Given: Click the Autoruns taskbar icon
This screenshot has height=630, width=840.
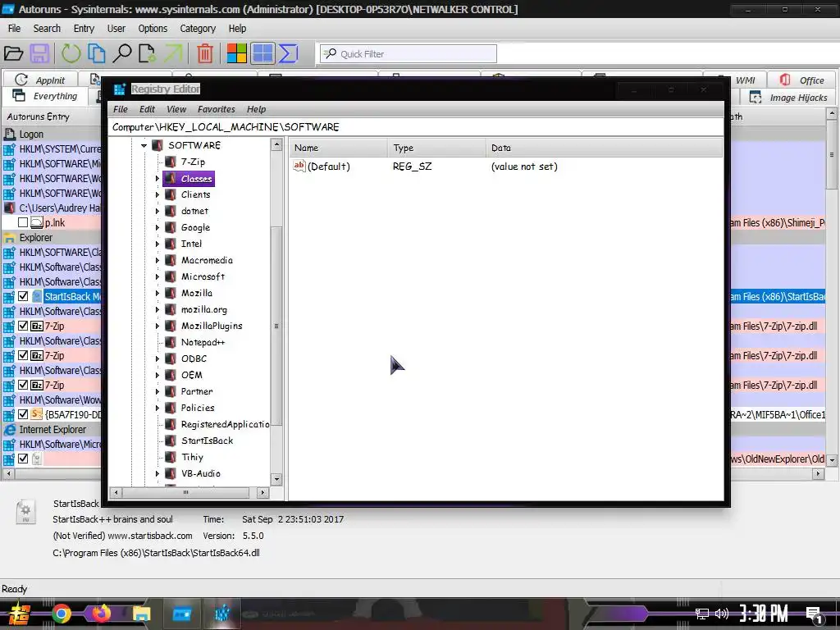Looking at the screenshot, I should point(181,614).
